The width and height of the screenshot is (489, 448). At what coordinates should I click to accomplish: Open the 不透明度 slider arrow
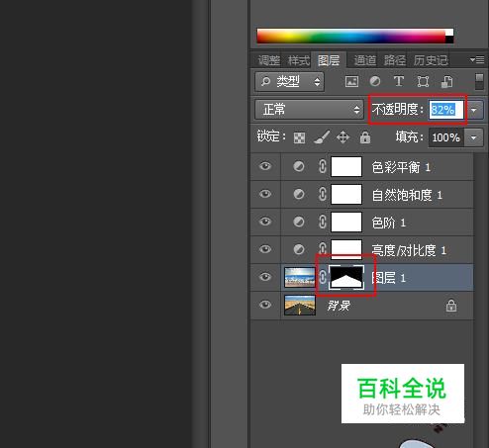click(x=474, y=110)
